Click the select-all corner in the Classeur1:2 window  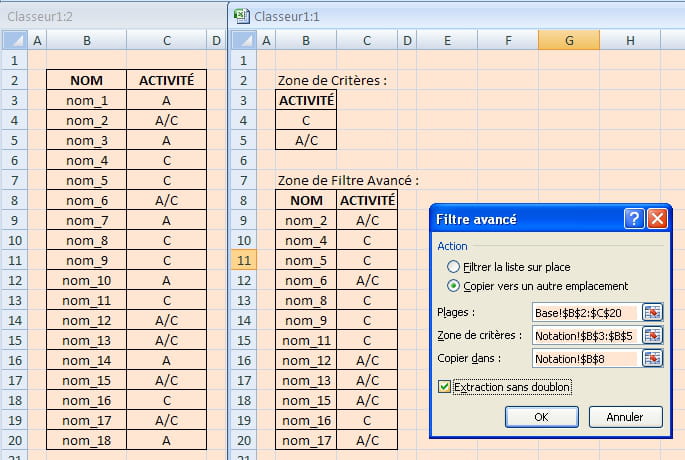[x=14, y=41]
